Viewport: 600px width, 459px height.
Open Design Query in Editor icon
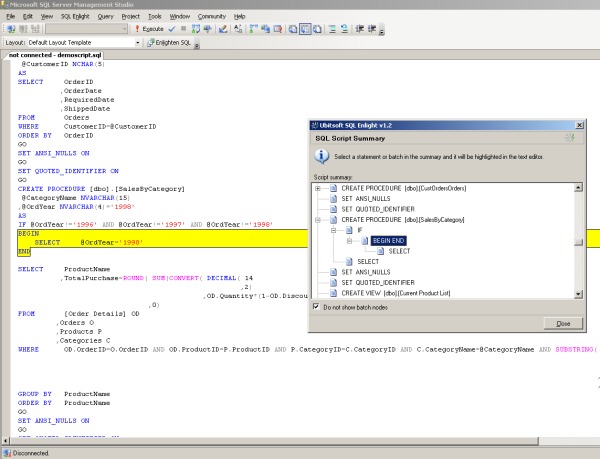point(223,29)
